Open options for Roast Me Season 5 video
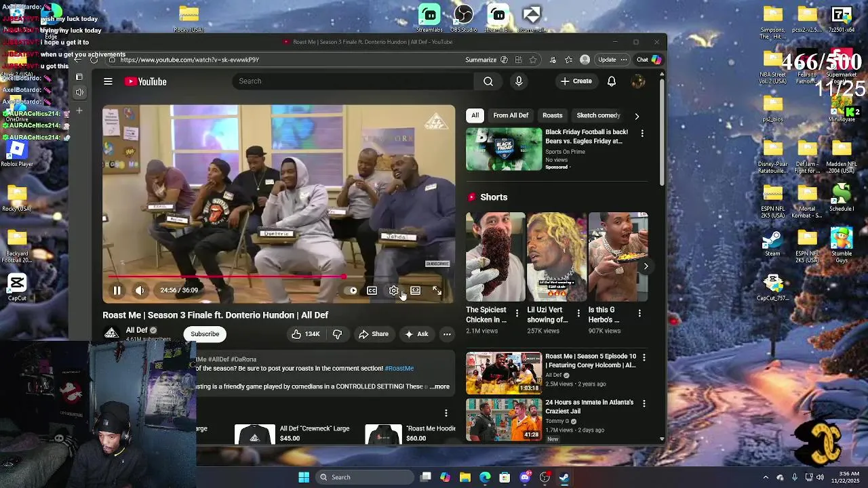Viewport: 868px width, 488px height. (x=644, y=357)
